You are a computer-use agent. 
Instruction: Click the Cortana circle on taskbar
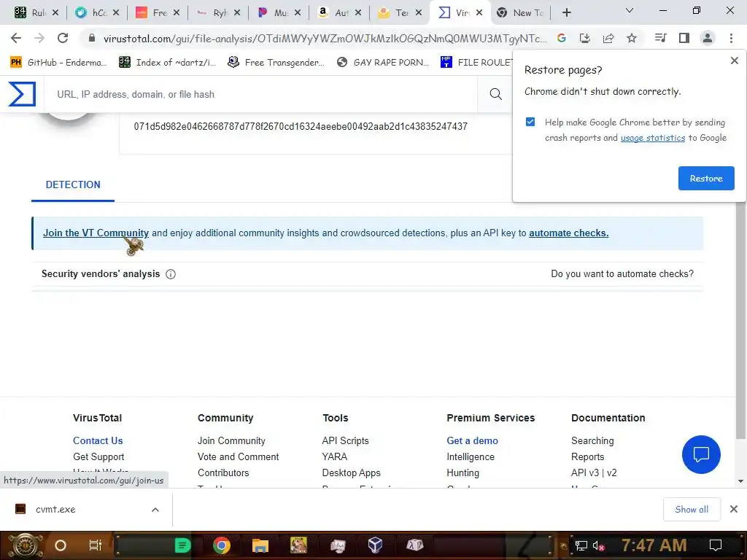tap(61, 545)
